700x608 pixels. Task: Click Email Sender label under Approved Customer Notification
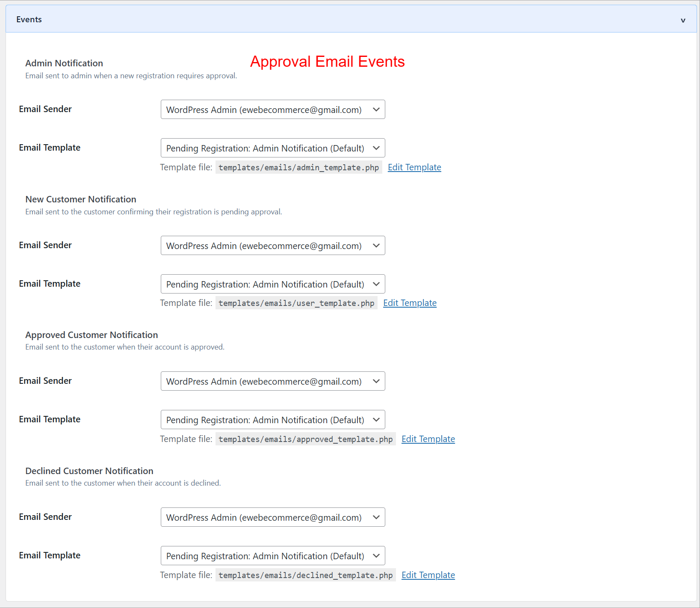(x=45, y=381)
